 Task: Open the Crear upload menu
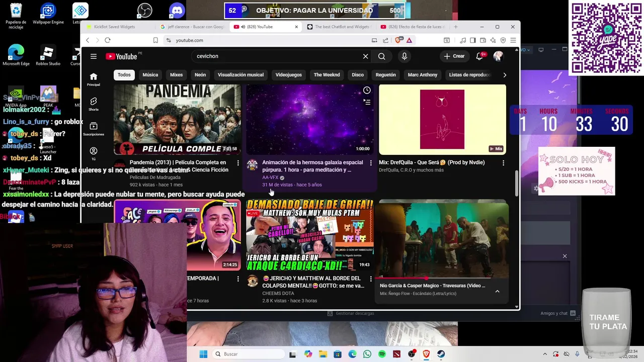point(454,56)
